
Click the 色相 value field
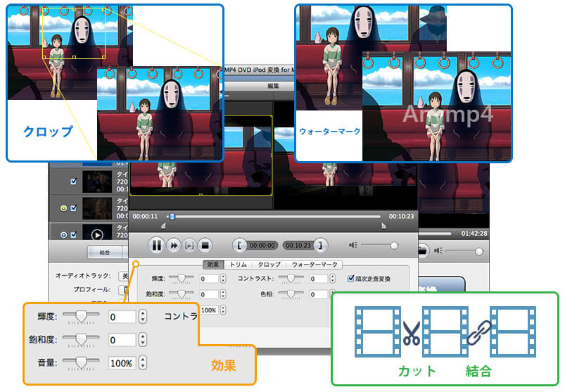pyautogui.click(x=319, y=294)
